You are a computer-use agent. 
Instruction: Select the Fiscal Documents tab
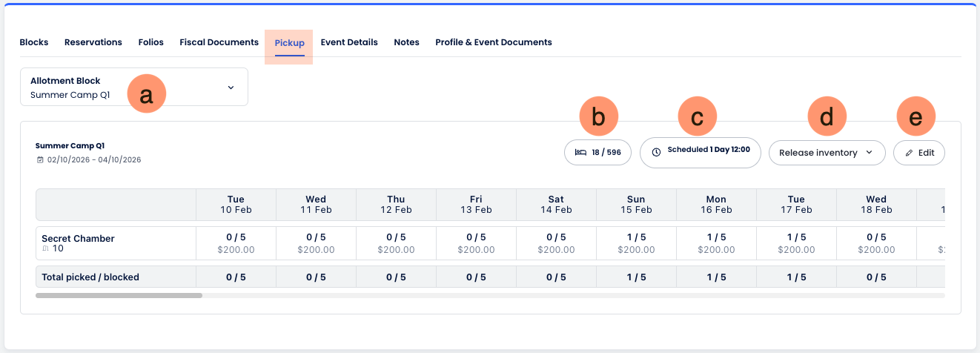click(x=219, y=42)
